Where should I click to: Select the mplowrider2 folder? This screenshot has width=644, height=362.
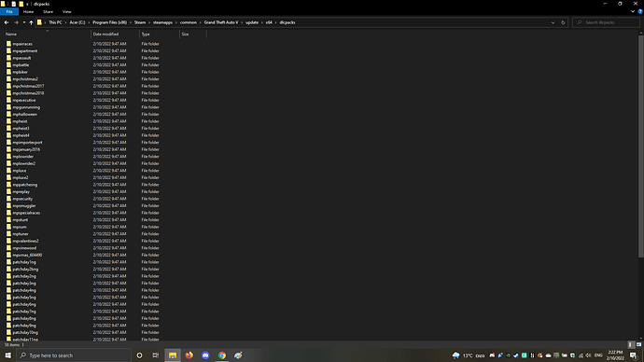24,163
